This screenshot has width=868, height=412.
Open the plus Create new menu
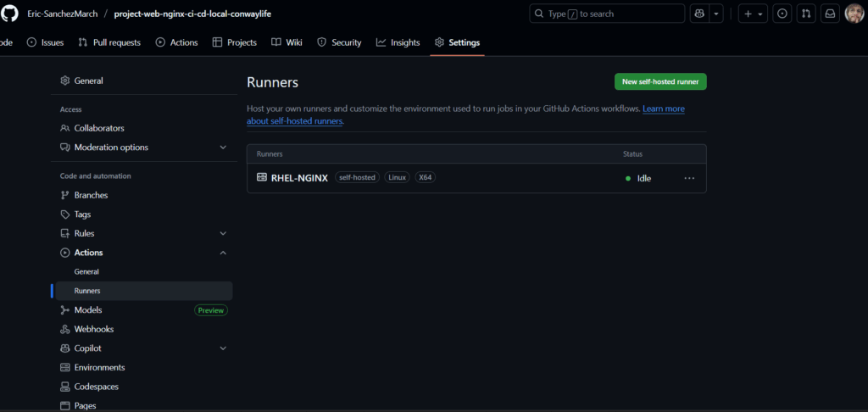pos(753,14)
